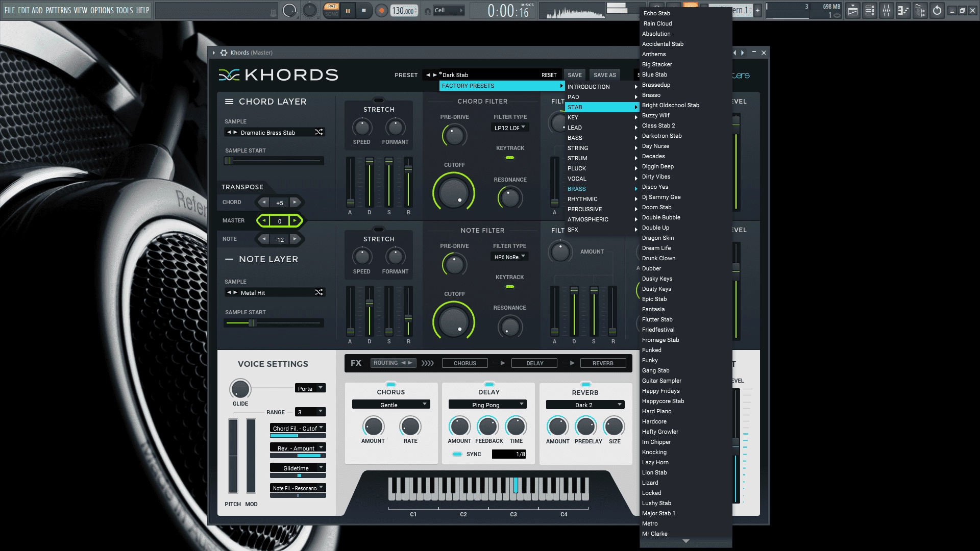This screenshot has height=551, width=980.
Task: Open the Note Filter type dropdown
Action: (x=510, y=257)
